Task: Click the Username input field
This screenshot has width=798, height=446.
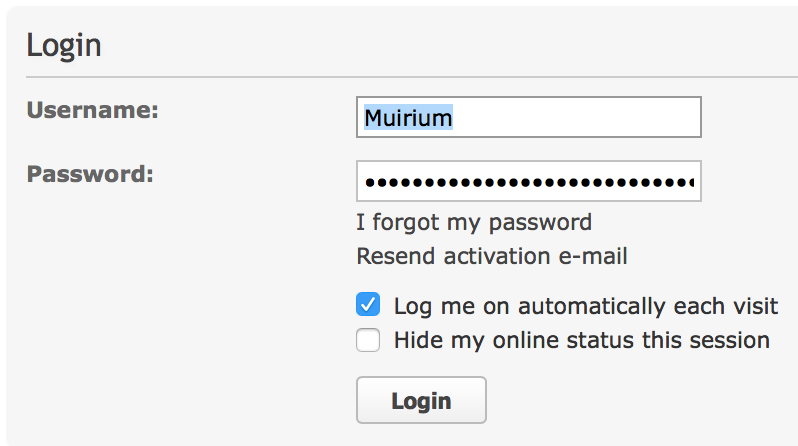Action: [528, 117]
